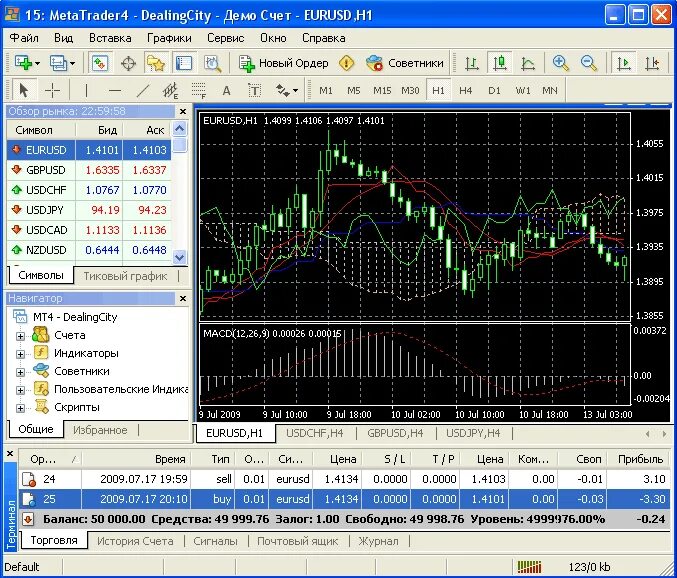Select the vertical line tool
The height and width of the screenshot is (578, 677).
[x=86, y=90]
